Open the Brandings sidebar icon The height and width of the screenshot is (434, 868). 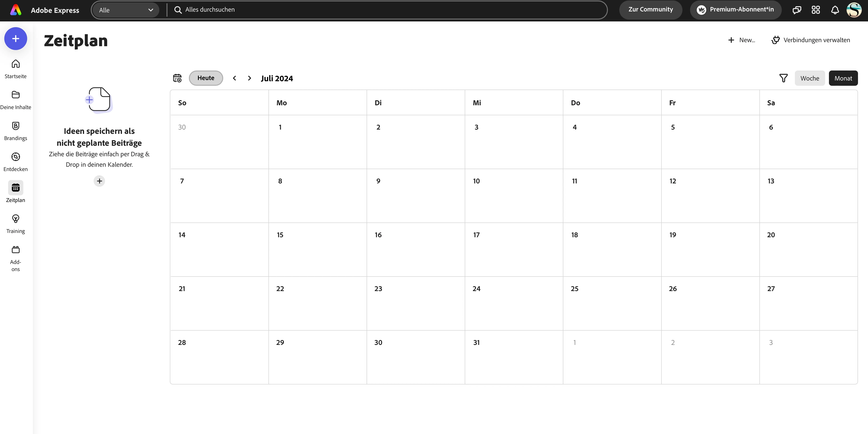point(15,126)
